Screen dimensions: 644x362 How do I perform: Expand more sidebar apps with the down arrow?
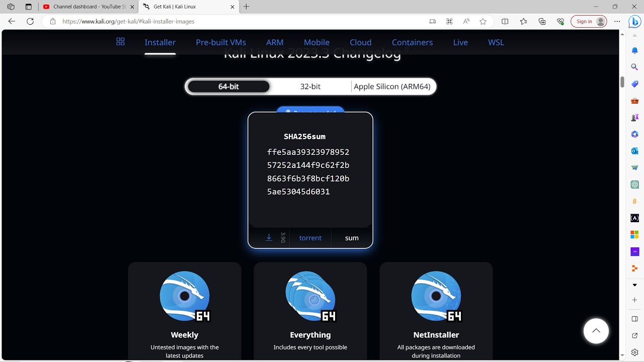pyautogui.click(x=634, y=285)
